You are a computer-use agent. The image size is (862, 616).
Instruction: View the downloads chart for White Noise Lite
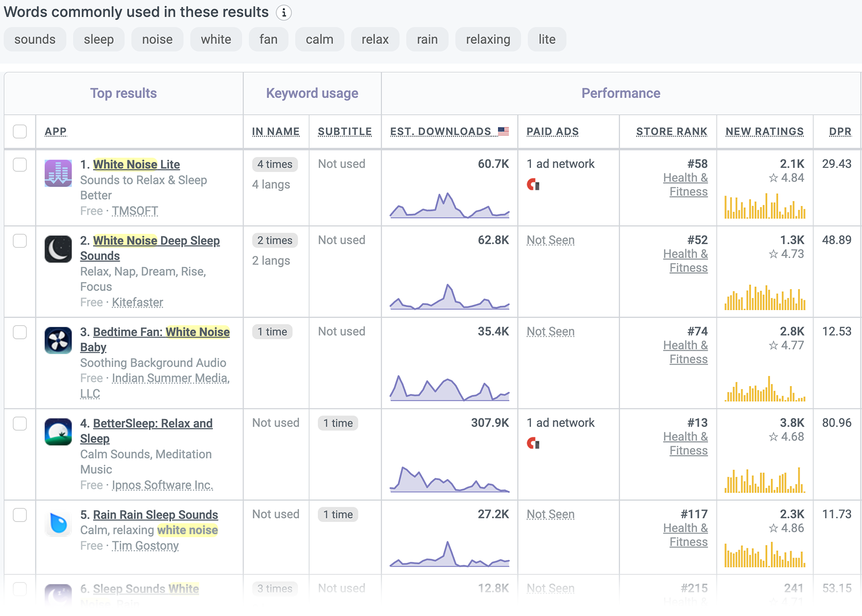coord(450,205)
